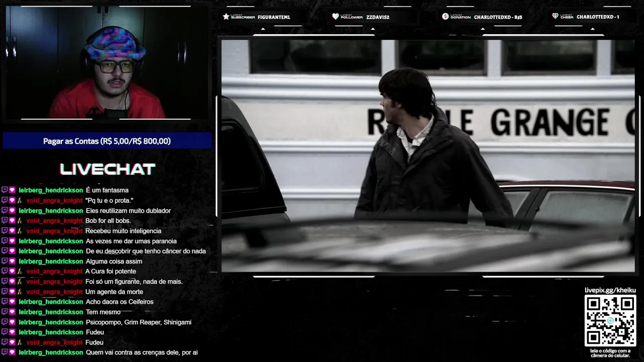Viewport: 644px width, 362px height.
Task: Click the heart badge beside 'Psicopompo, Grim Reaper, Shinigami'
Action: click(12, 322)
